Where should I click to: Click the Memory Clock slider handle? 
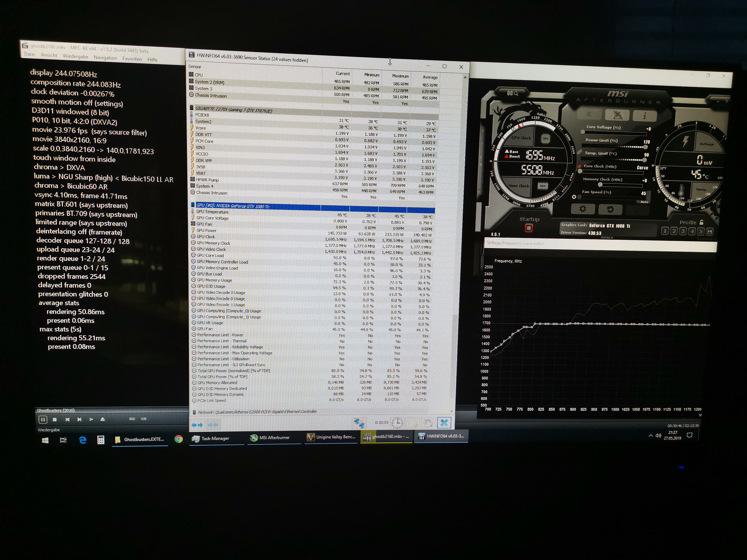[600, 185]
